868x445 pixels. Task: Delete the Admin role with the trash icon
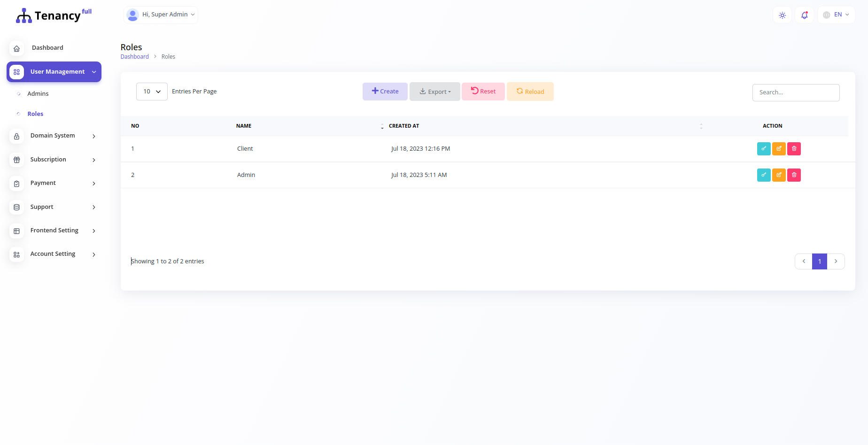click(x=794, y=175)
